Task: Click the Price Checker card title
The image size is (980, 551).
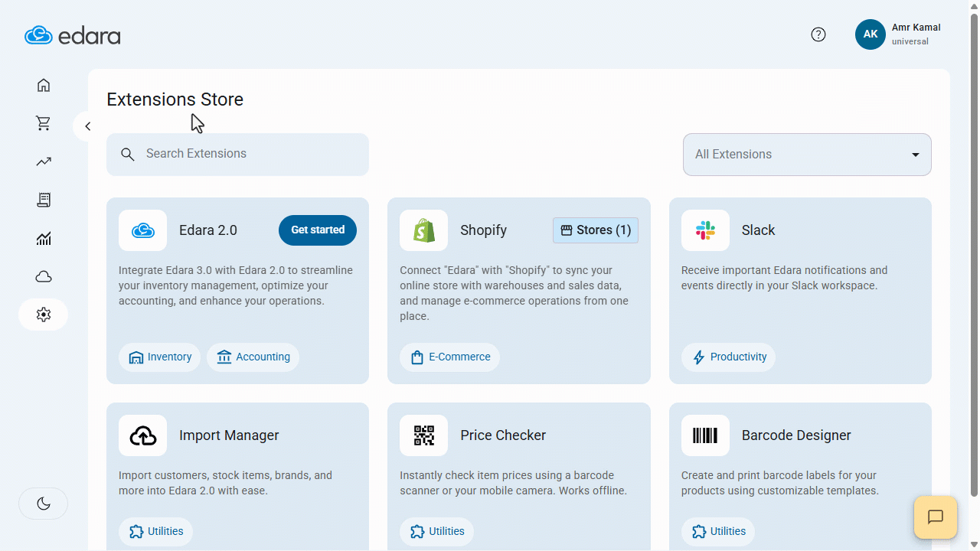Action: [503, 435]
